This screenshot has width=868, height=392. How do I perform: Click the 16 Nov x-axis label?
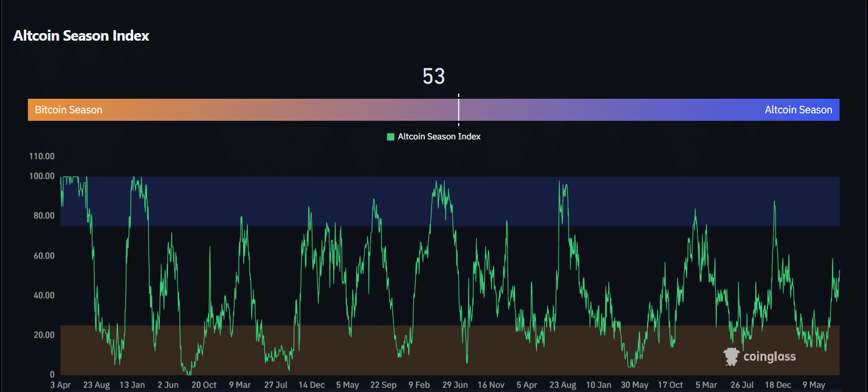click(491, 385)
